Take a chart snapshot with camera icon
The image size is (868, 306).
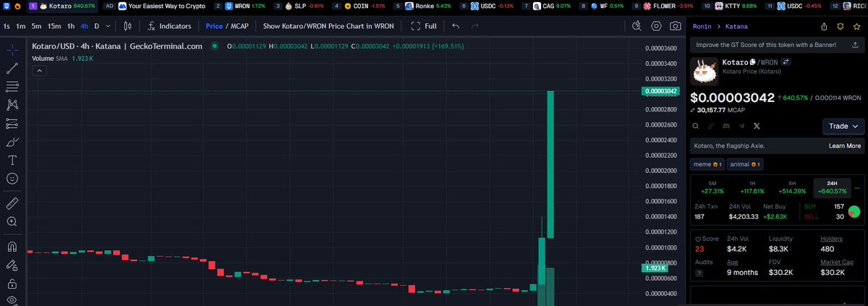coord(675,26)
